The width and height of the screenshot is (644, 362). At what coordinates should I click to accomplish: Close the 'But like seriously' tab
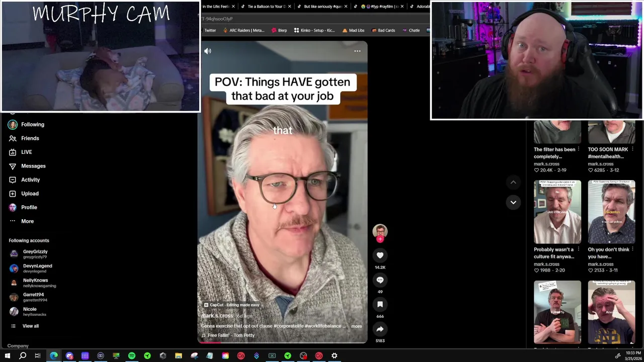pyautogui.click(x=346, y=7)
